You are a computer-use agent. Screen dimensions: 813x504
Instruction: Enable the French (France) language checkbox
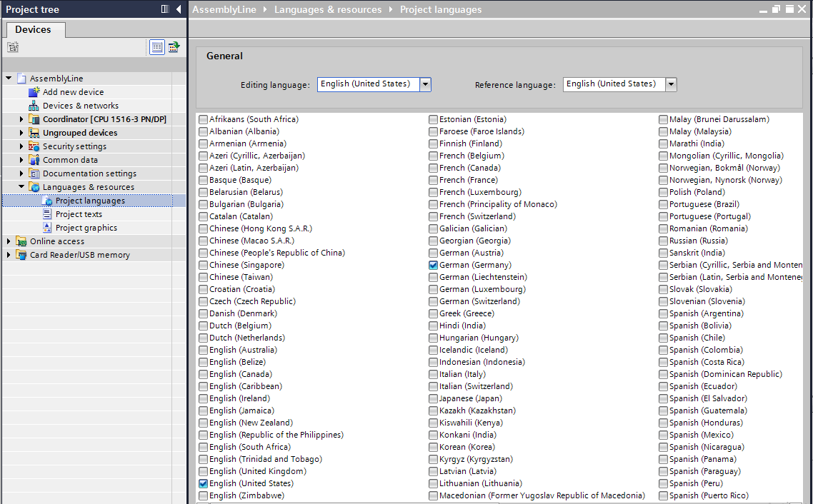pos(434,180)
